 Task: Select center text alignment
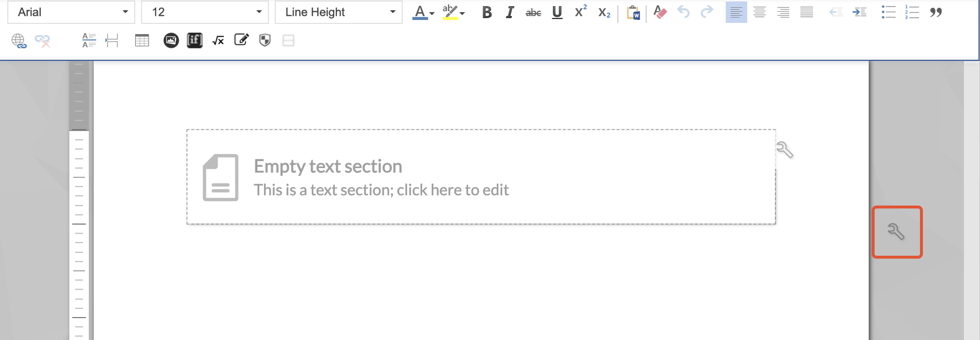[759, 12]
